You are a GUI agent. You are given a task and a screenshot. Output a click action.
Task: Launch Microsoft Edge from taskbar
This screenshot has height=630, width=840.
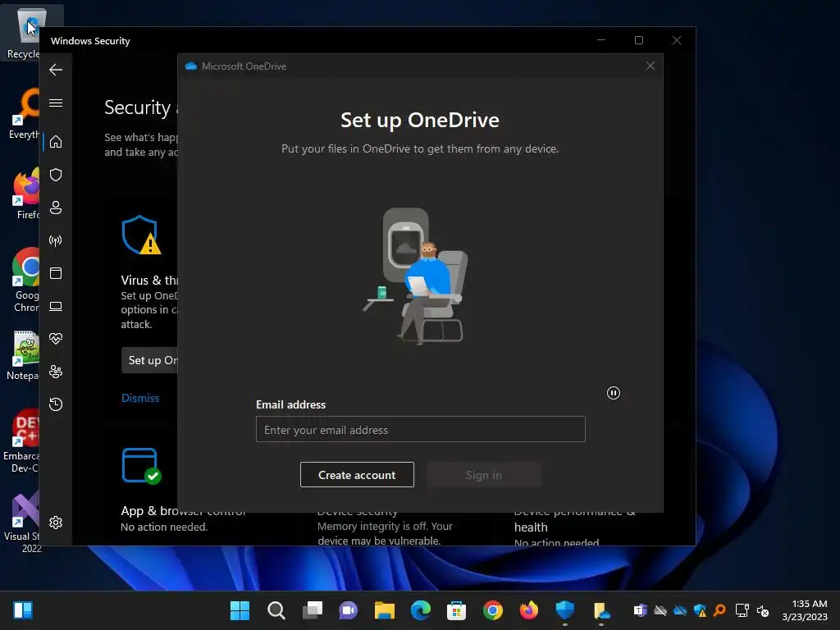421,610
